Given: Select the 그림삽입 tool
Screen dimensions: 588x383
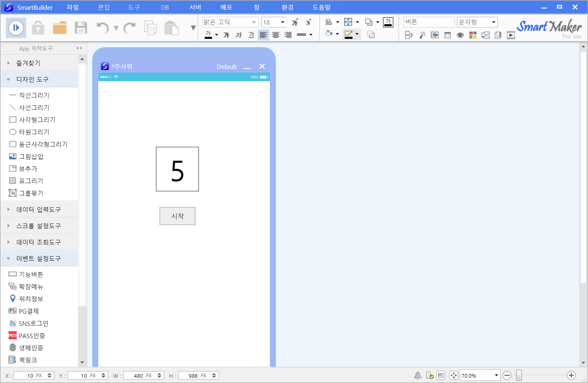Looking at the screenshot, I should tap(26, 156).
